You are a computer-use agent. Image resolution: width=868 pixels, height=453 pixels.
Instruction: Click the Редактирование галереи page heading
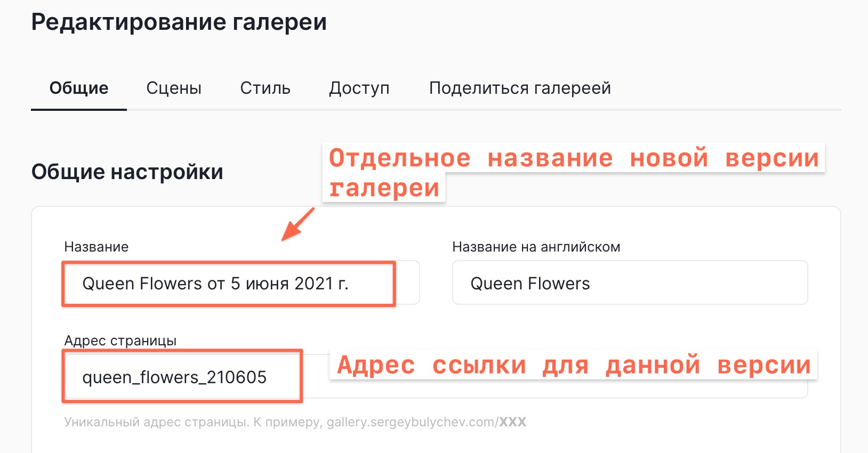point(179,22)
